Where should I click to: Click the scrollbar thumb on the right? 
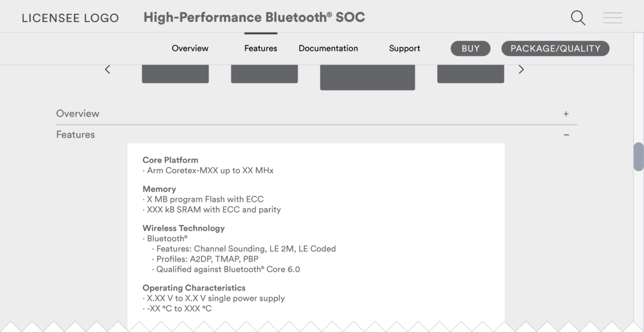(x=638, y=157)
